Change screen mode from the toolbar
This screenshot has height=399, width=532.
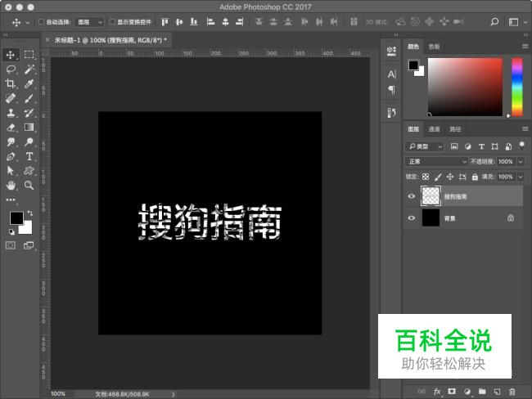[29, 245]
